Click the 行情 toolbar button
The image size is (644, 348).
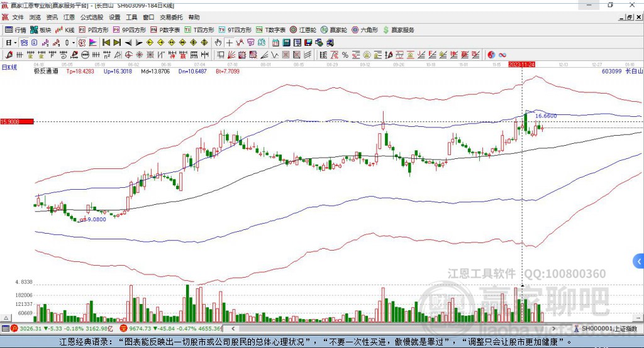[16, 30]
